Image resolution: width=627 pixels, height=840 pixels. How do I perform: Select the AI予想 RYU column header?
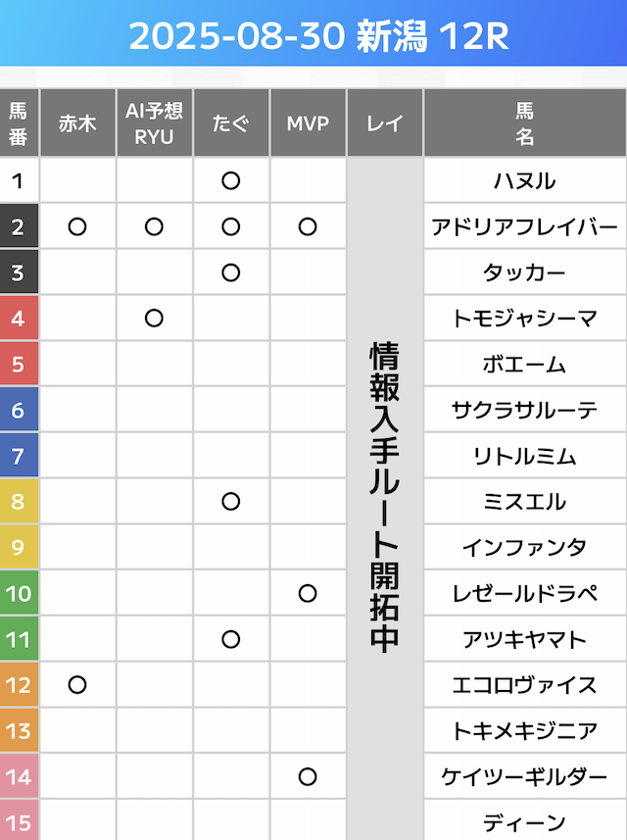pyautogui.click(x=154, y=124)
